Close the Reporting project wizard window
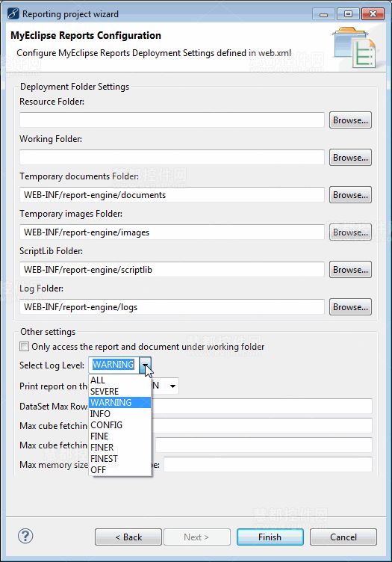392x562 pixels. [373, 14]
